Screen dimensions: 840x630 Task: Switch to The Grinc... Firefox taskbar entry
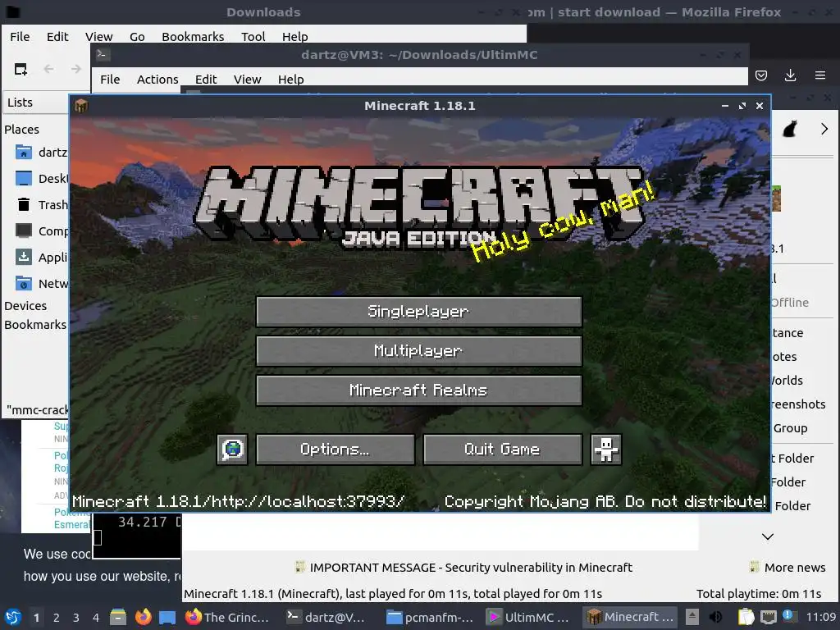(x=227, y=617)
